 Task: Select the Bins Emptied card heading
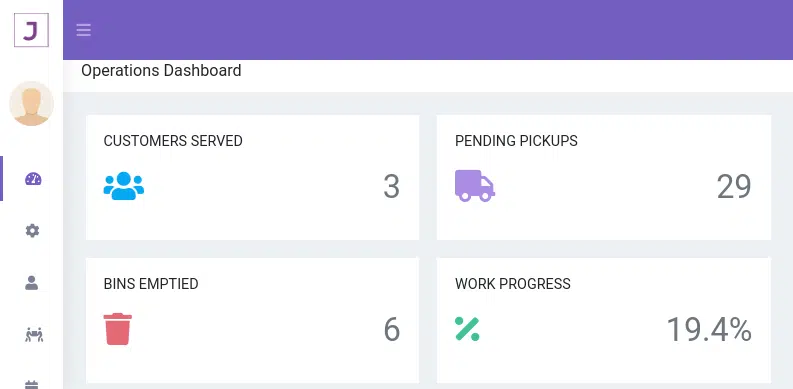coord(151,284)
